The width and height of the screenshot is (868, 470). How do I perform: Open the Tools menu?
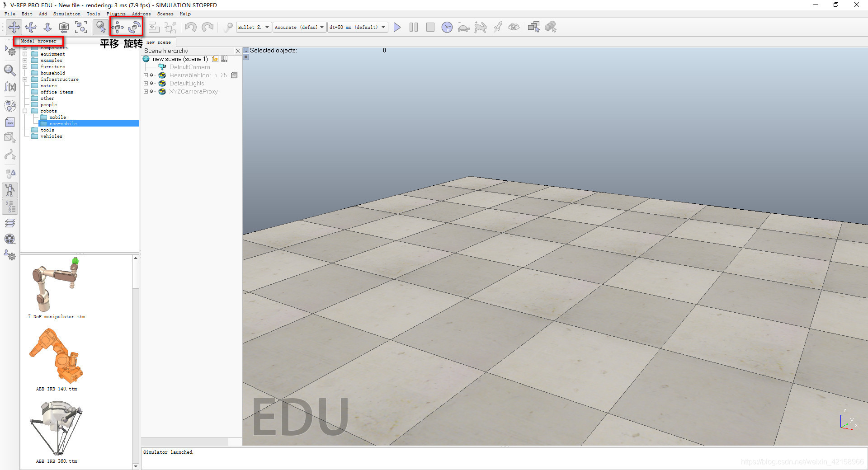click(x=94, y=14)
